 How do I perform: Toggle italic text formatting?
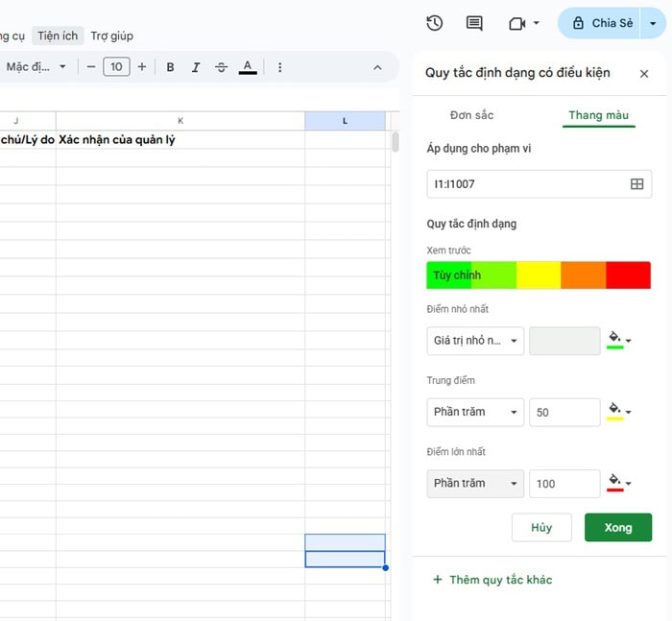(196, 67)
